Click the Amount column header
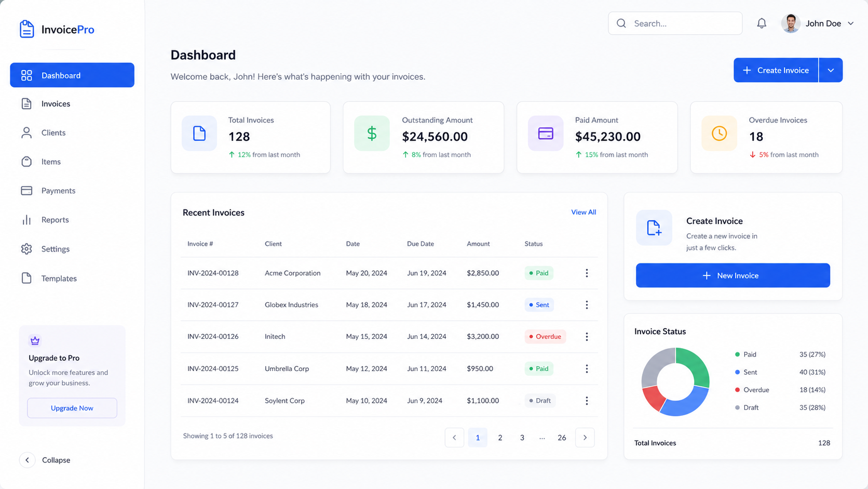The height and width of the screenshot is (489, 868). click(x=478, y=244)
